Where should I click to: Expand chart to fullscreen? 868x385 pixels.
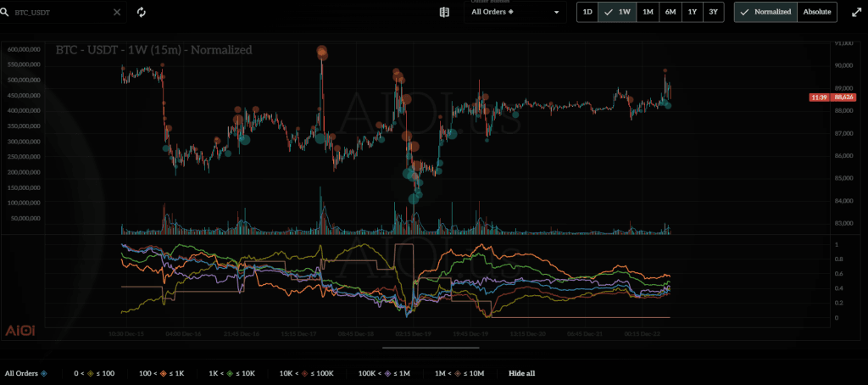[x=853, y=12]
